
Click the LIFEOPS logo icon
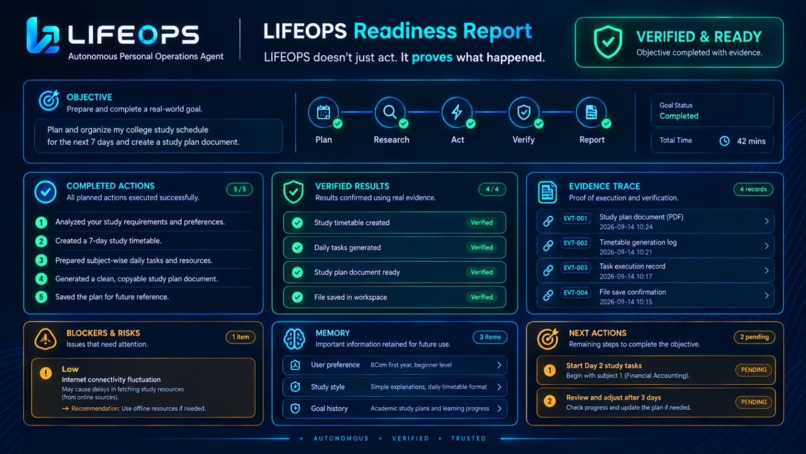(43, 35)
